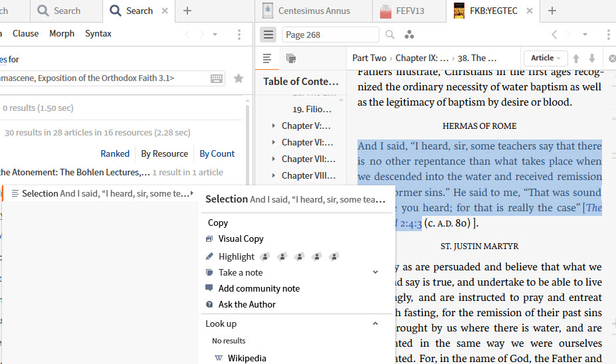The width and height of the screenshot is (616, 364).
Task: Expand Chapter VI in table of contents
Action: [273, 142]
